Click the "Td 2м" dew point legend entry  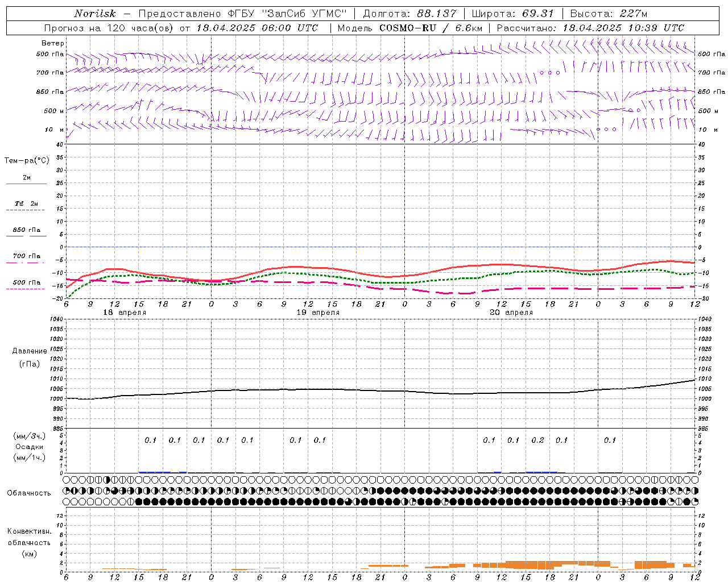point(27,203)
